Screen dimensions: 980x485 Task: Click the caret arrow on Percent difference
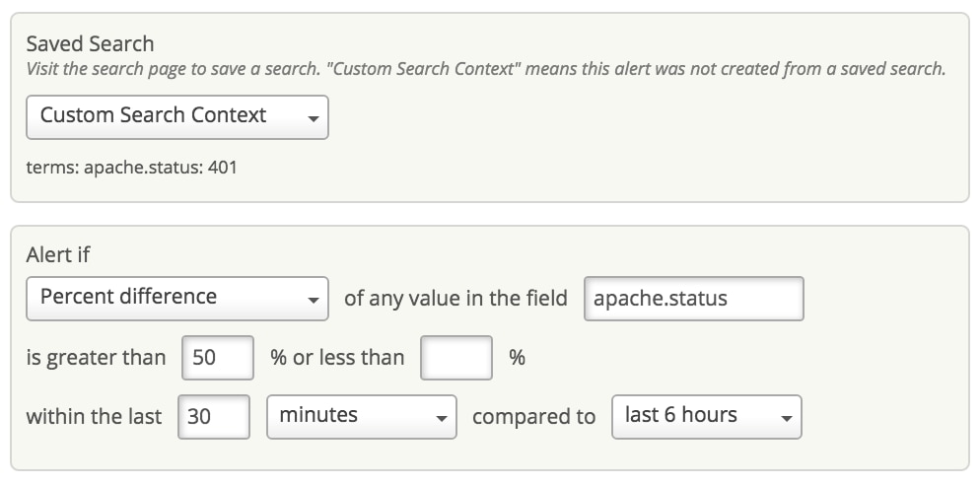[313, 300]
